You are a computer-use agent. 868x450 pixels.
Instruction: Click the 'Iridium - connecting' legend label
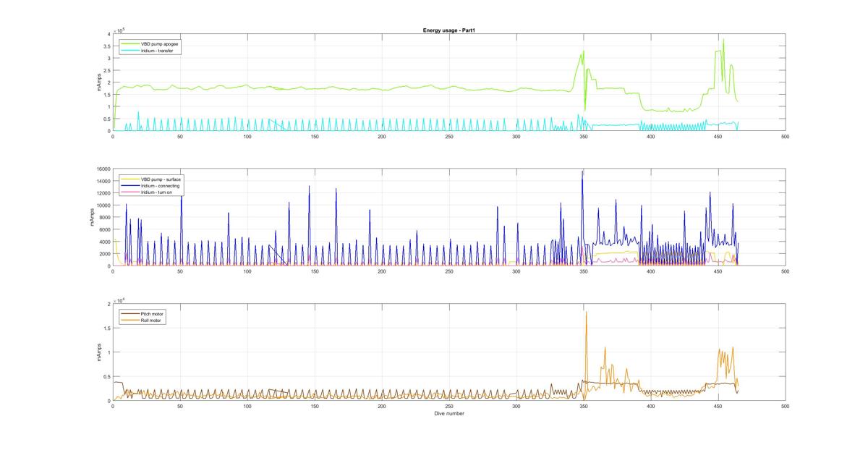click(x=161, y=185)
